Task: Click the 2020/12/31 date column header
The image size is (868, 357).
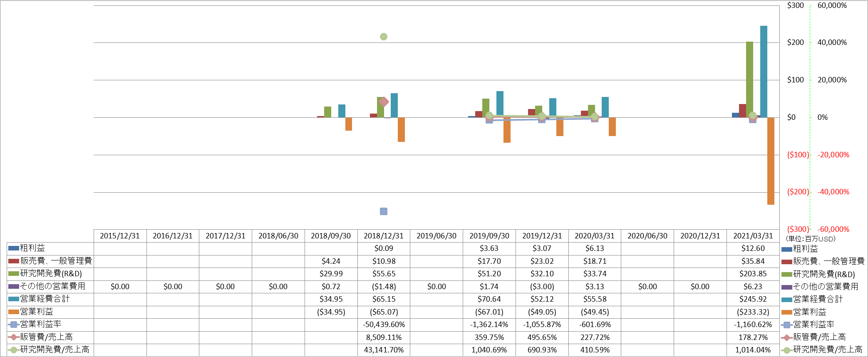Action: (x=700, y=236)
